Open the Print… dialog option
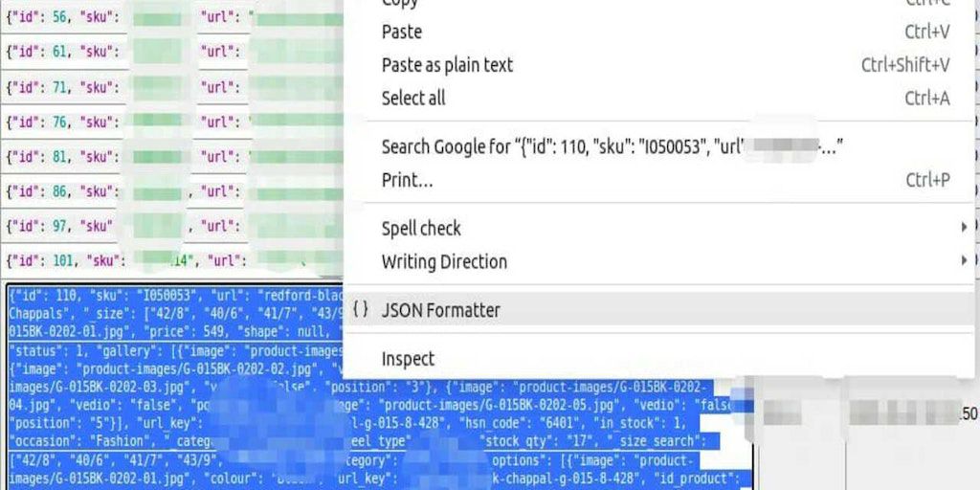 coord(407,180)
